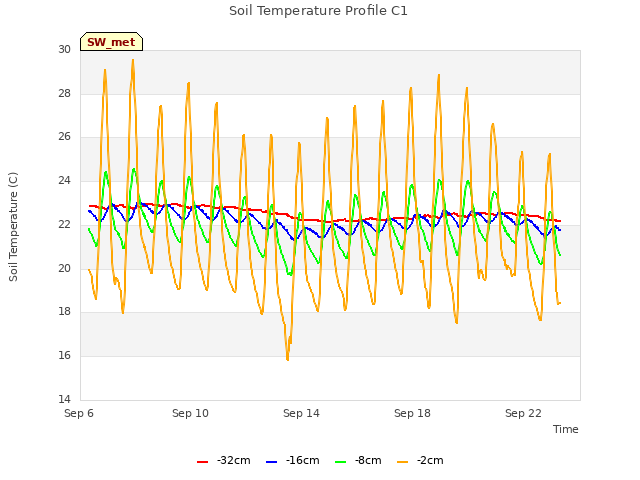Click the 16 y-axis tick label
Viewport: 640px width, 480px height.
(64, 356)
